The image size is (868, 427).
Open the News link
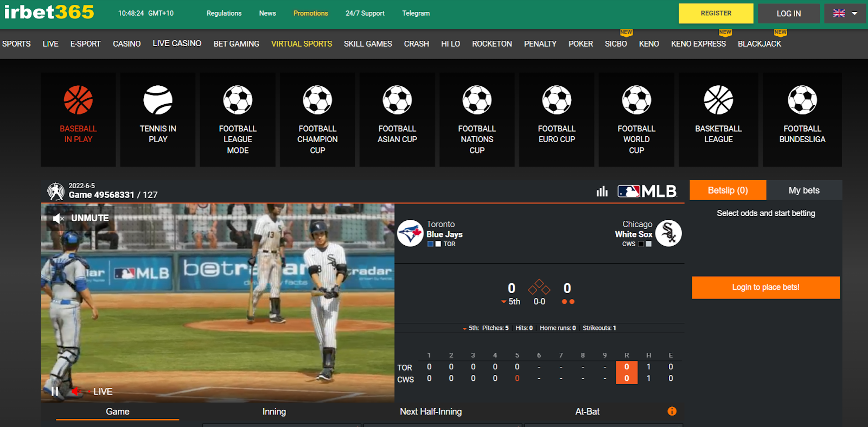tap(267, 14)
